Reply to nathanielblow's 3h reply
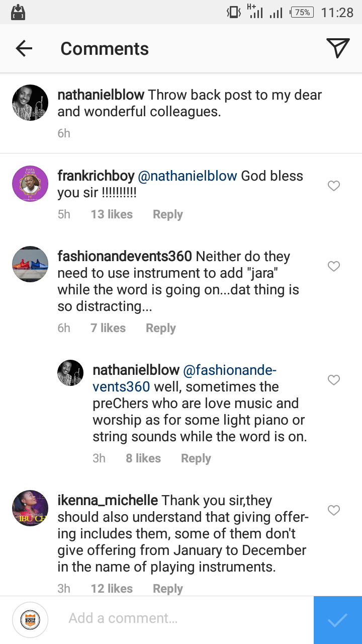 click(x=196, y=458)
